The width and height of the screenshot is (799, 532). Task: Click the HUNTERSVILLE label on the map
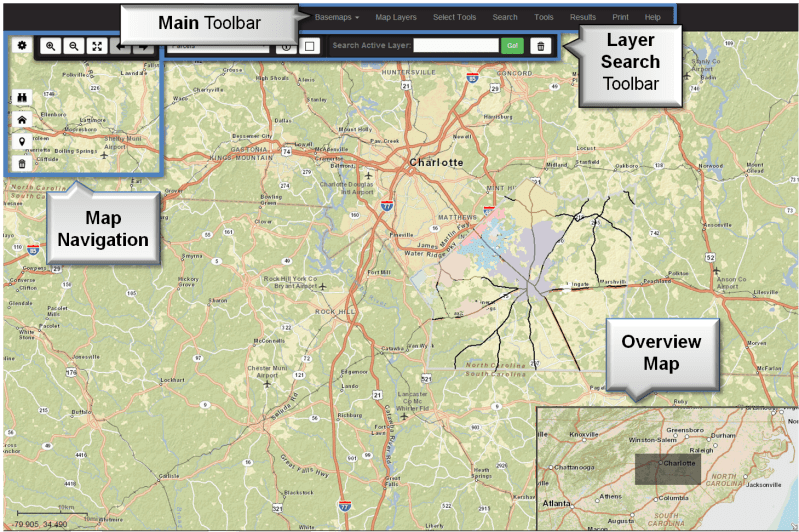tap(409, 72)
